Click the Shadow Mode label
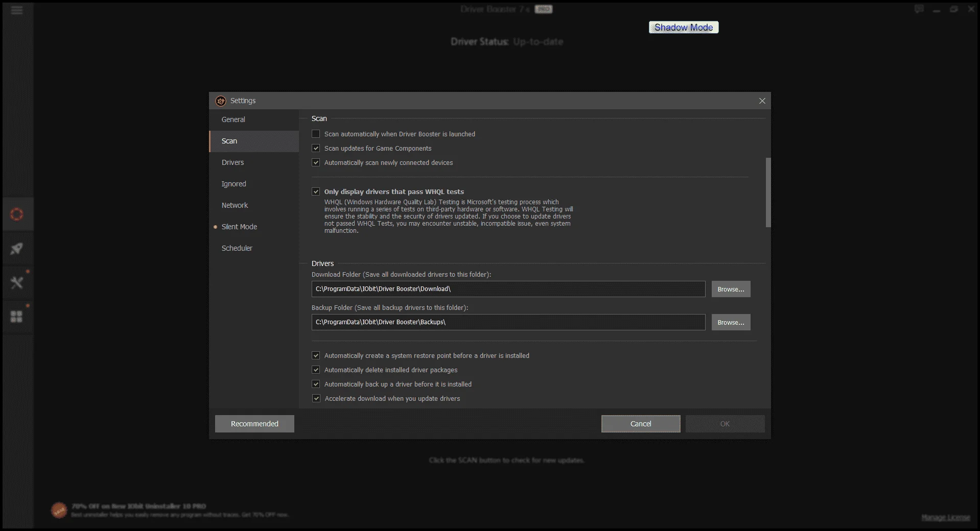Viewport: 980px width, 531px height. (x=684, y=28)
